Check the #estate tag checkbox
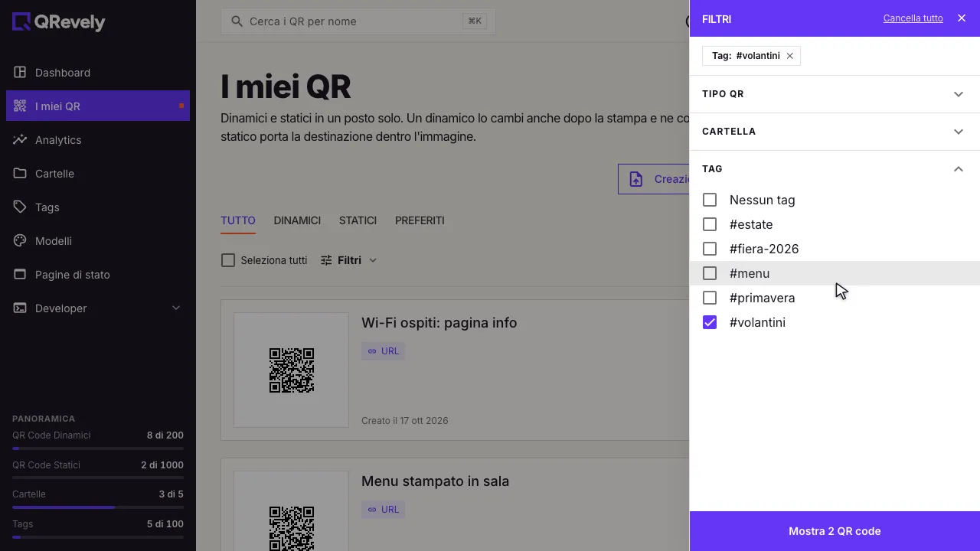The height and width of the screenshot is (551, 980). point(710,224)
